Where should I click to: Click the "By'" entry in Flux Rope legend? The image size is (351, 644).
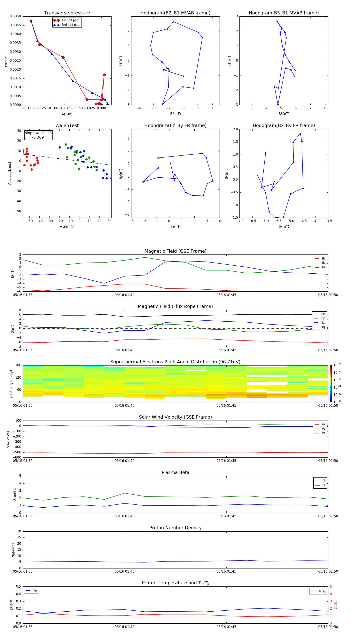coord(320,318)
